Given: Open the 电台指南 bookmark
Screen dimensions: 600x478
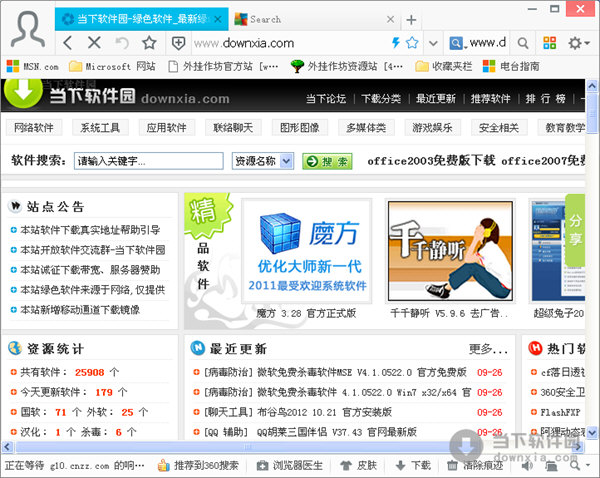Looking at the screenshot, I should tap(511, 67).
